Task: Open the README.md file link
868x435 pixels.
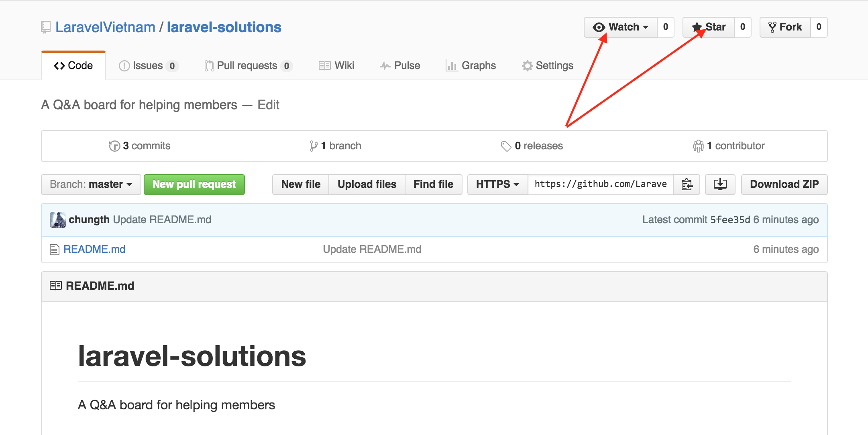Action: coord(94,250)
